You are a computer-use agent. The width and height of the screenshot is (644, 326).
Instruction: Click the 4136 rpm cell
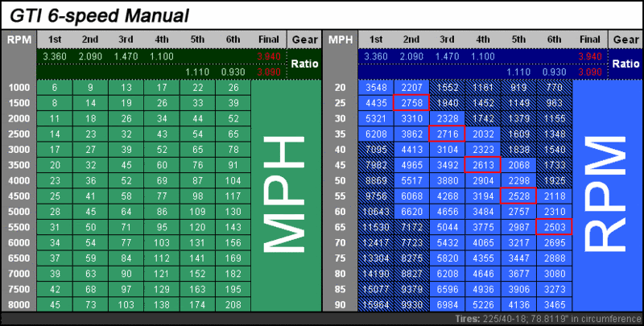(518, 304)
